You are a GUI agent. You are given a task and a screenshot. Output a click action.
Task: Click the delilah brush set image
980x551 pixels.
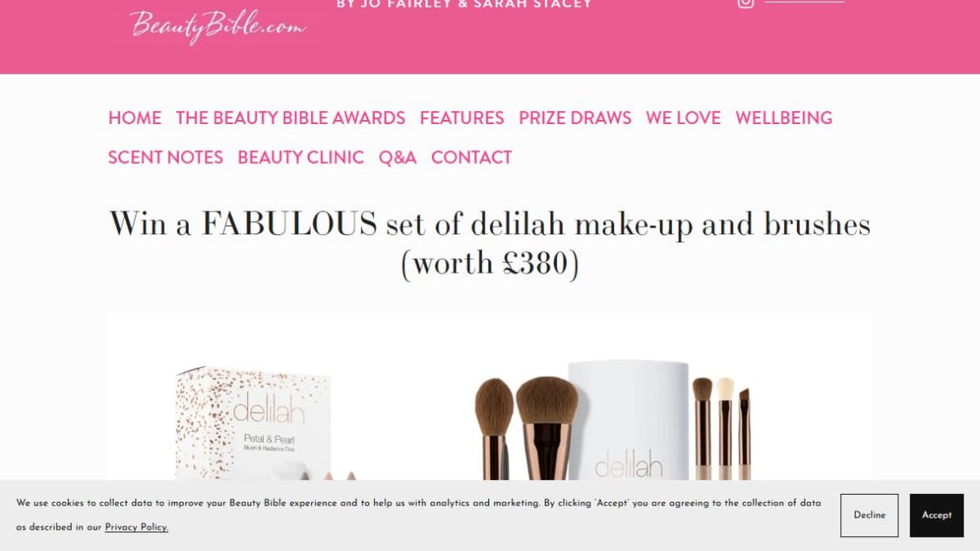point(612,420)
